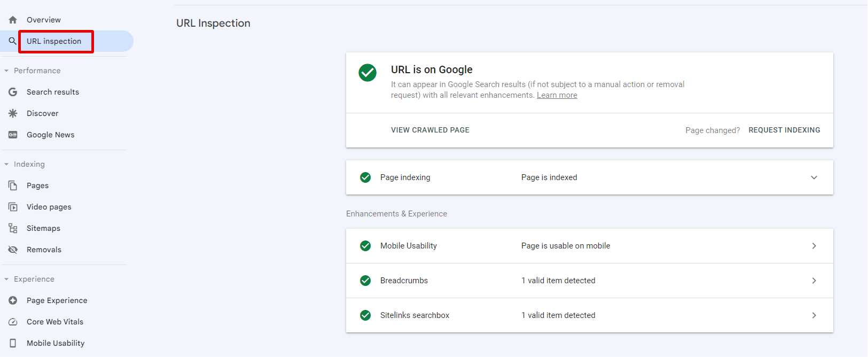
Task: Open the Core Web Vitals report
Action: coord(55,322)
